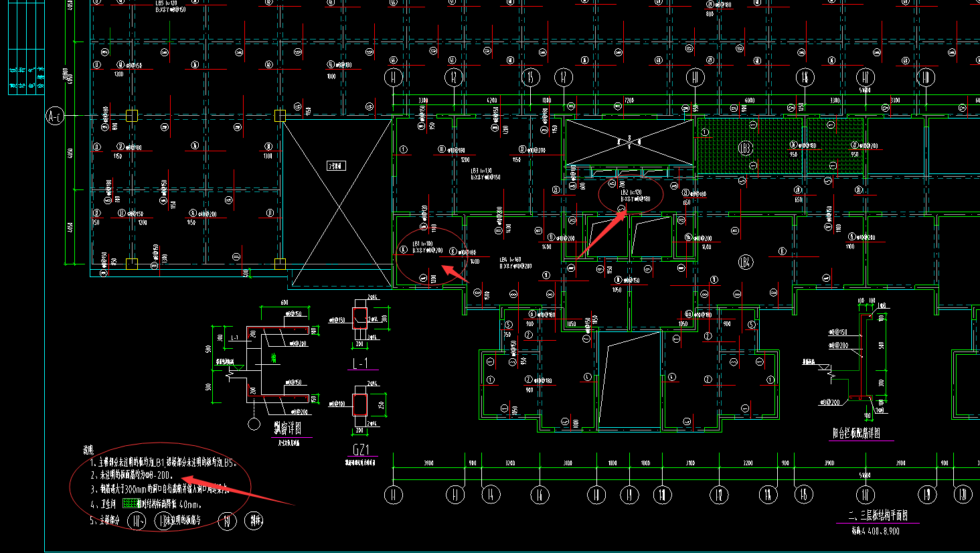Select note 4 text ending in 40mm
The height and width of the screenshot is (553, 980).
pos(146,504)
